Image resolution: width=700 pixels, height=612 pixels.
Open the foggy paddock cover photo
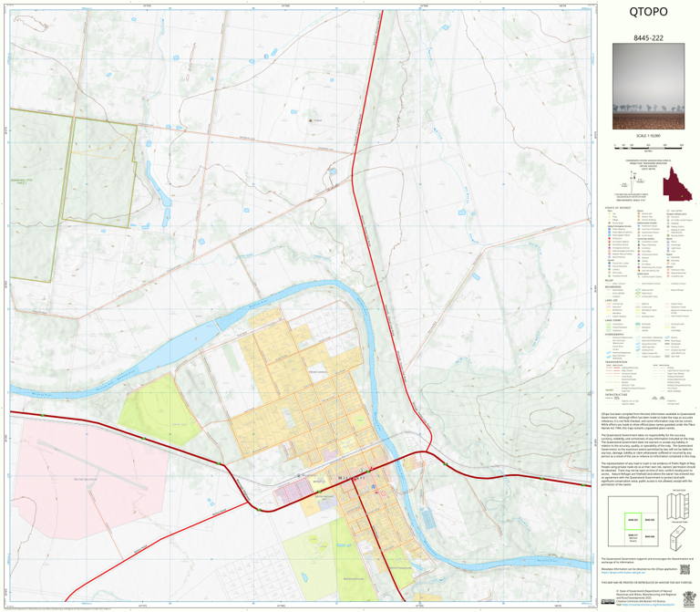(x=648, y=87)
